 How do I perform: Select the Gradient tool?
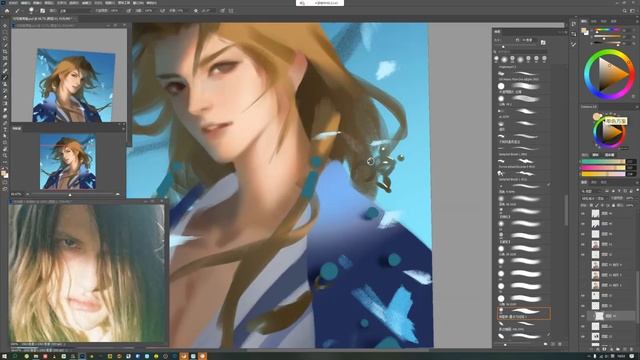click(5, 104)
